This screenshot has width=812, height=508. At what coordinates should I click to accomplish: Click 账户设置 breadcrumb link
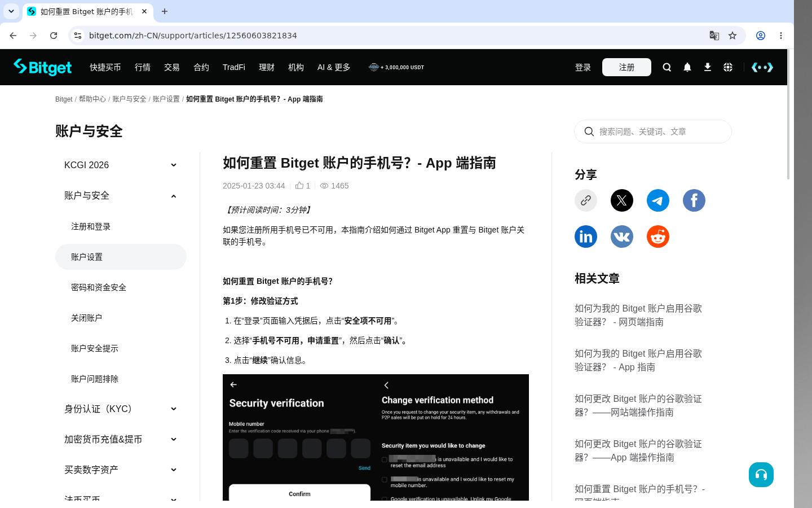pyautogui.click(x=166, y=99)
